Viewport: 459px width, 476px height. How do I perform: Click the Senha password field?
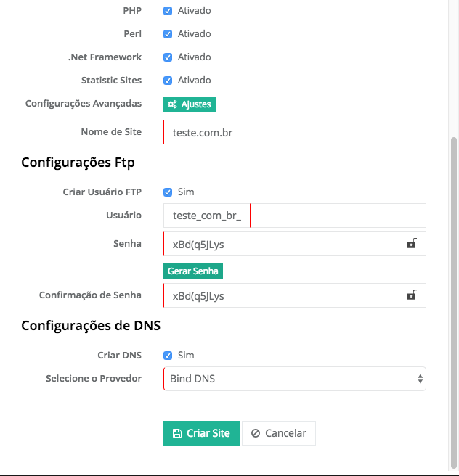pyautogui.click(x=280, y=245)
